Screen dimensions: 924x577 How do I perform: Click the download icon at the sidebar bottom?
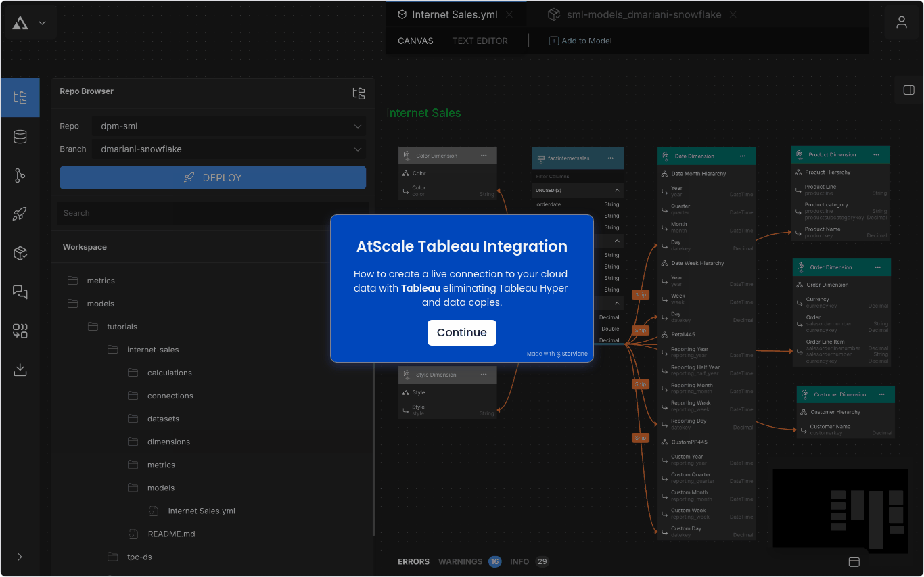20,369
